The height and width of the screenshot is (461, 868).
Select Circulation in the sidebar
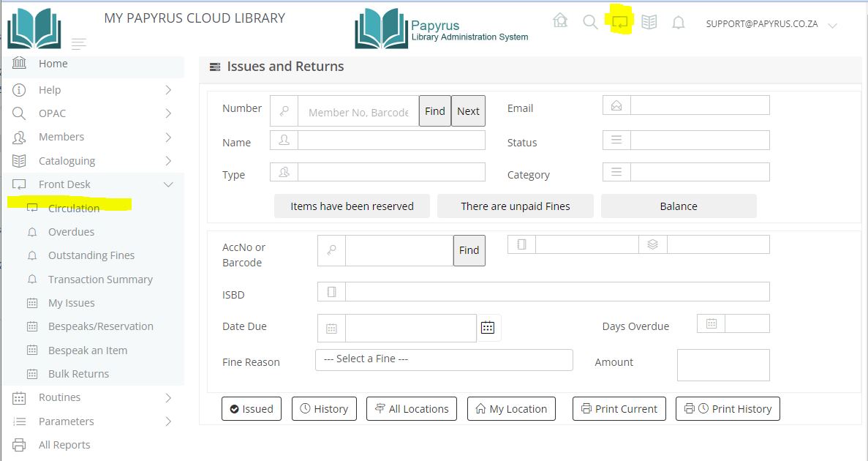tap(74, 209)
